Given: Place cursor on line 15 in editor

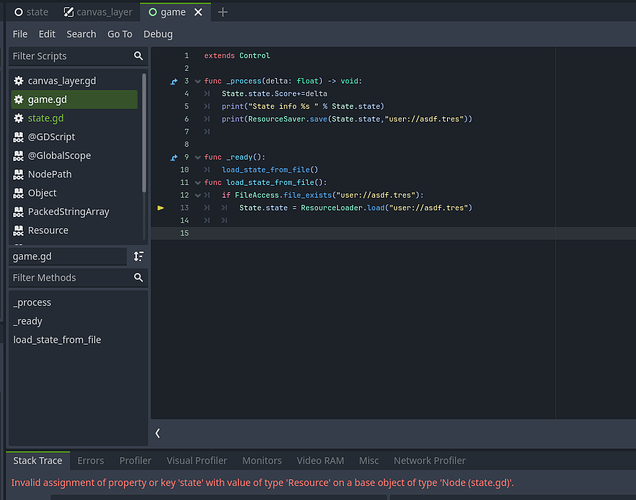Looking at the screenshot, I should click(393, 233).
